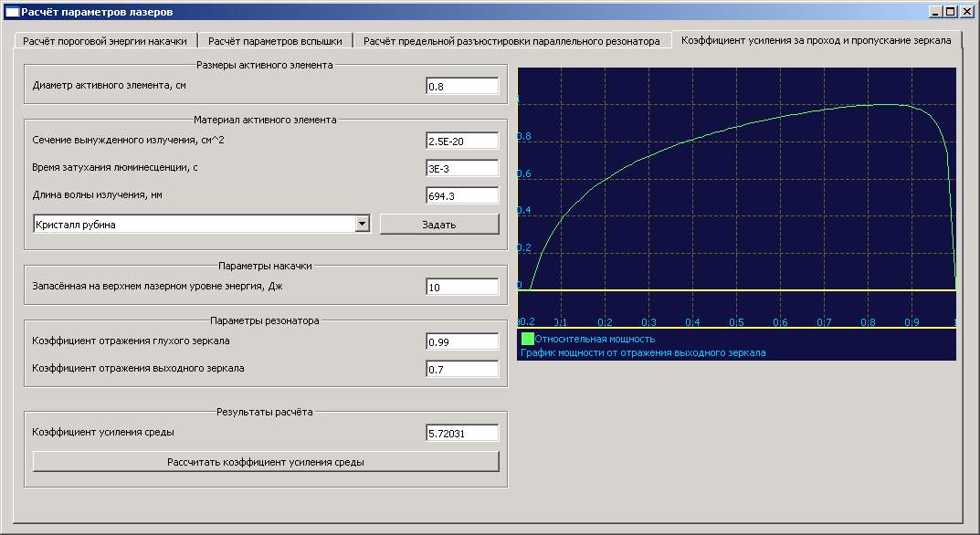
Task: Click the green Относительная мощность legend swatch
Action: [528, 339]
